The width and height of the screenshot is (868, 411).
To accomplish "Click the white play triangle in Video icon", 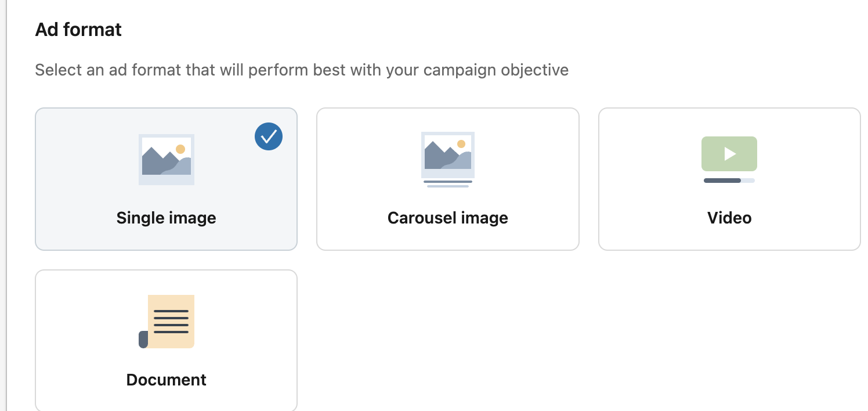I will (x=730, y=154).
